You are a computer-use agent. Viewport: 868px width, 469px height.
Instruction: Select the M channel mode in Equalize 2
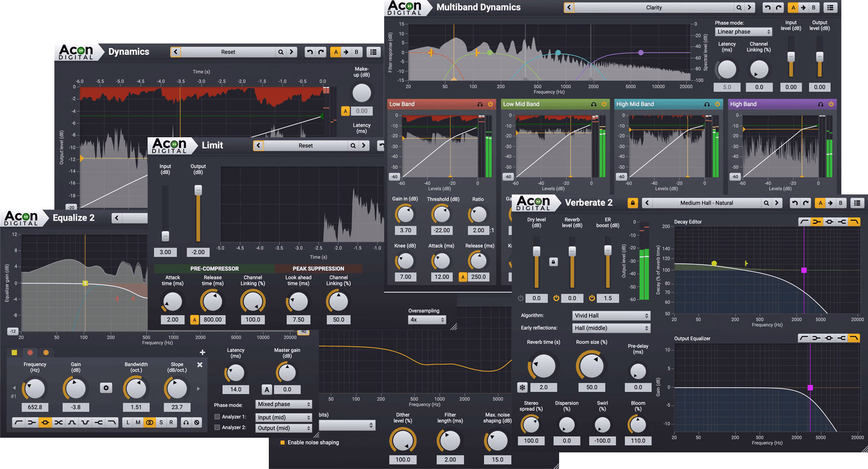tap(138, 422)
